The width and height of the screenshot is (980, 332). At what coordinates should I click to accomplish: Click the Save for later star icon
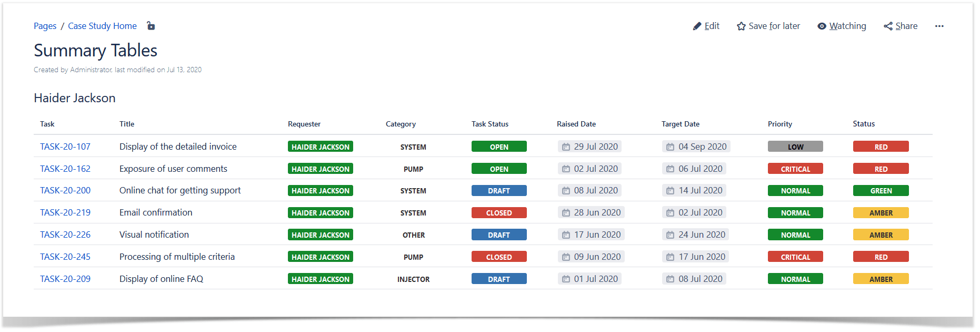tap(741, 26)
